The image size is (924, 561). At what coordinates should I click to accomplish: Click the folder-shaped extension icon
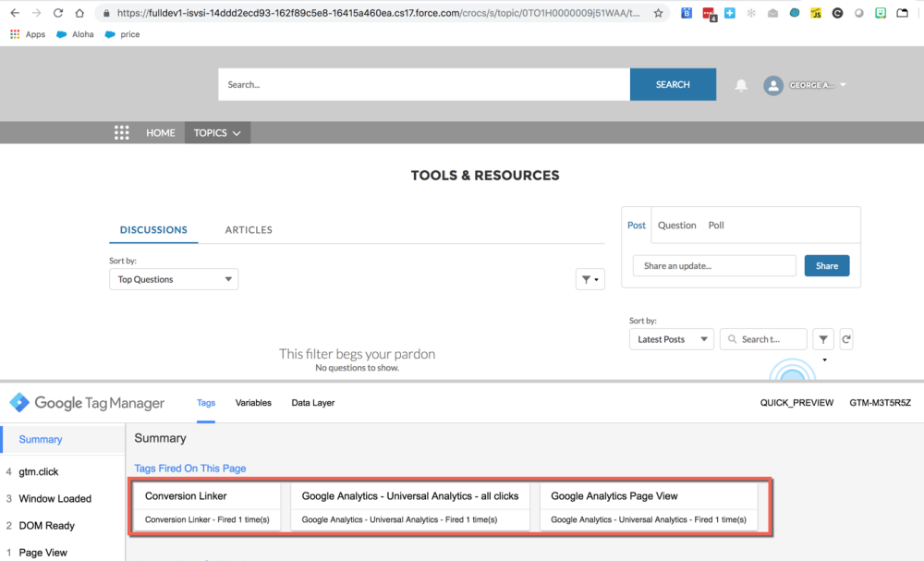pos(902,13)
